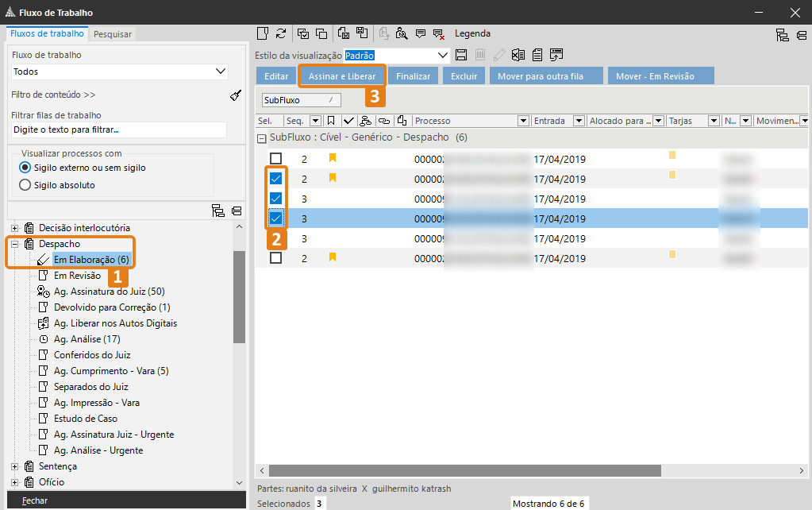The height and width of the screenshot is (510, 812).
Task: Click the save visualization style floppy icon
Action: click(461, 56)
